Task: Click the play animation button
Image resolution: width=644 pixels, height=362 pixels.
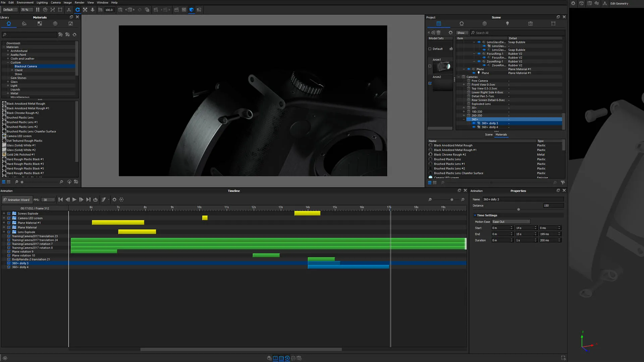Action: (x=74, y=200)
